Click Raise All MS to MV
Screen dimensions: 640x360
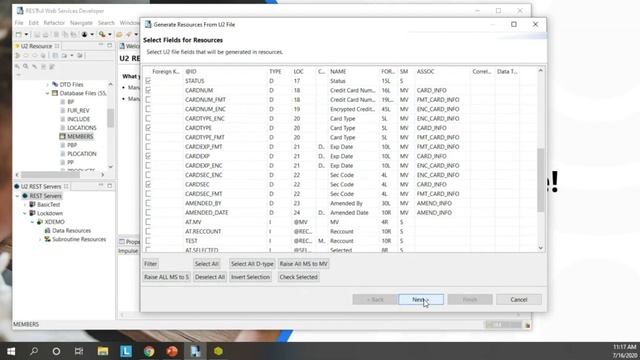pos(303,264)
